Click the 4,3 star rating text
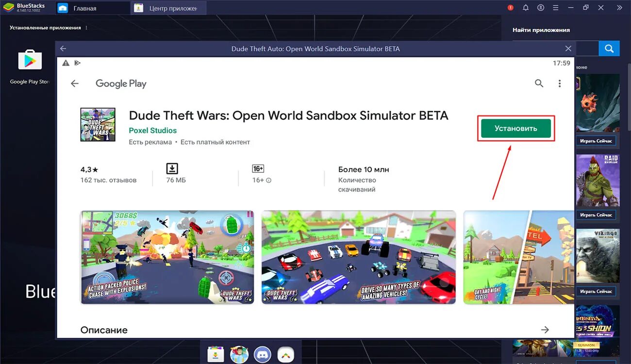 89,169
